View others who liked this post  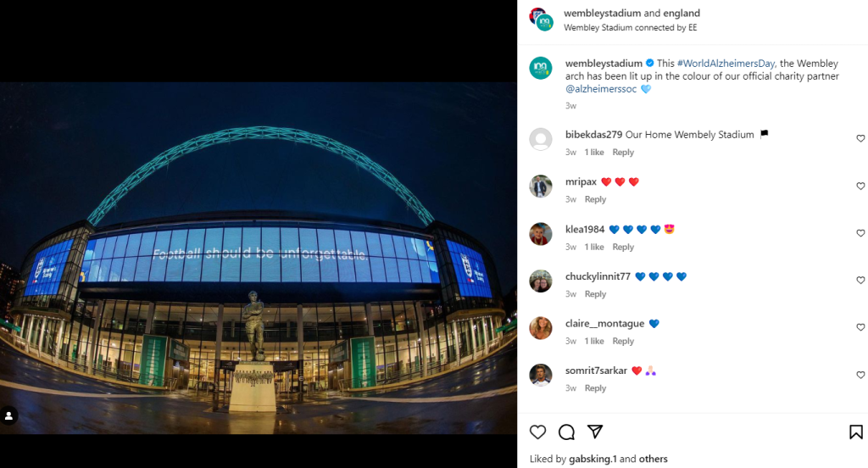(x=653, y=459)
